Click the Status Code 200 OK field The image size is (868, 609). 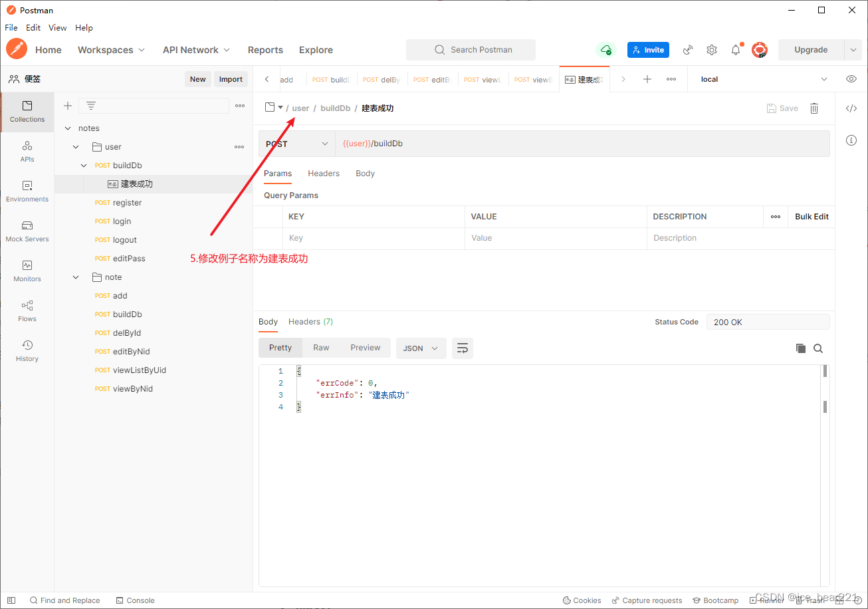[x=768, y=322]
